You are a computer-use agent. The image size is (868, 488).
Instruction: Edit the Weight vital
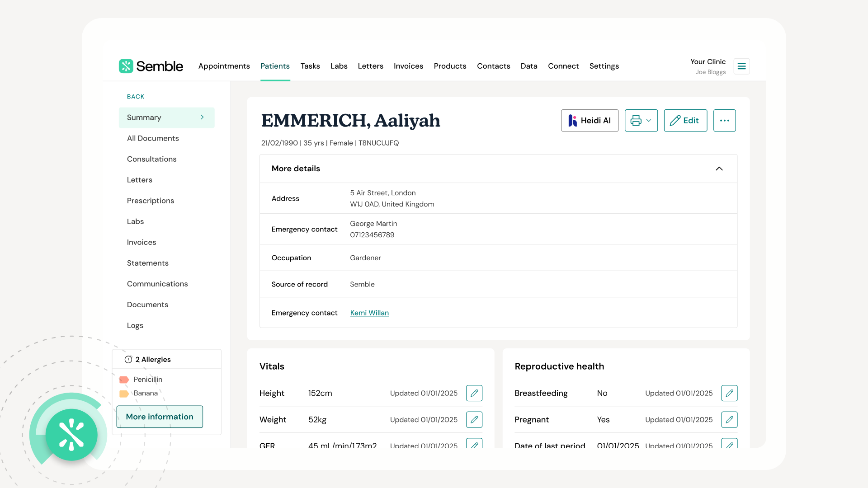click(x=474, y=419)
